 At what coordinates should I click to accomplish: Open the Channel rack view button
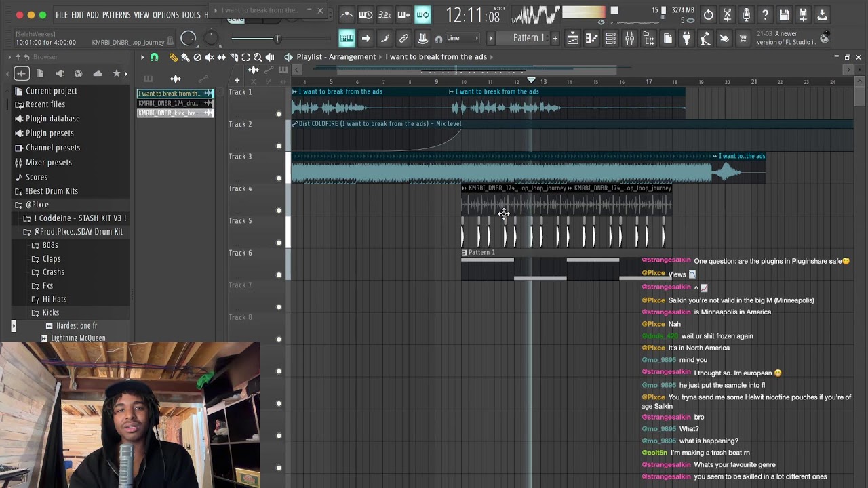coord(611,39)
